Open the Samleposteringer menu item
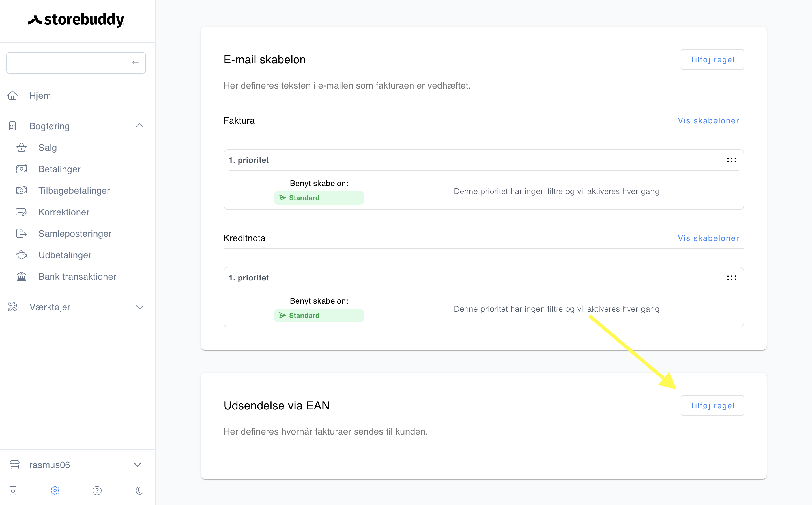 pyautogui.click(x=75, y=234)
